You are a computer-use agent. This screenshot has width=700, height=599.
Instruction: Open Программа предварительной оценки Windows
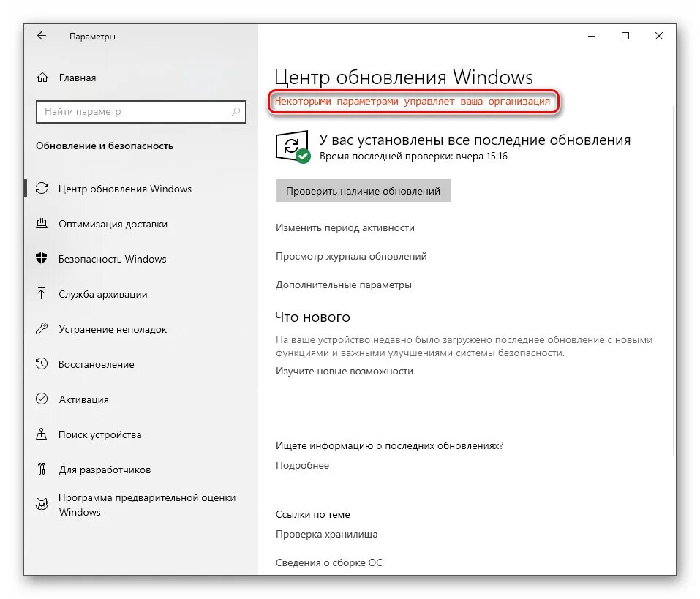147,505
